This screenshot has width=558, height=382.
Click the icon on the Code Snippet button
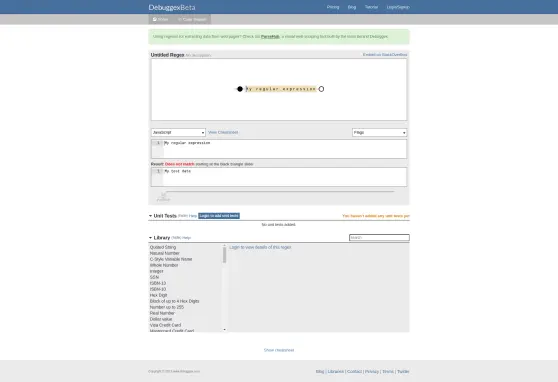[x=180, y=19]
